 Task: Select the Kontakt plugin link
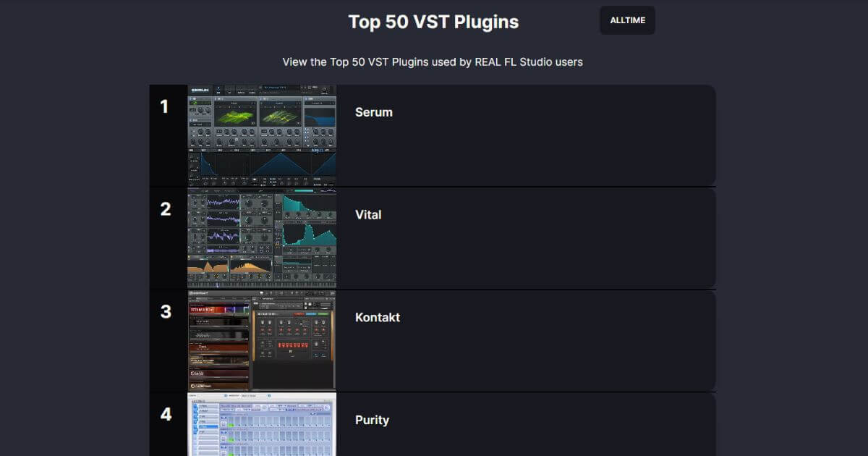377,317
